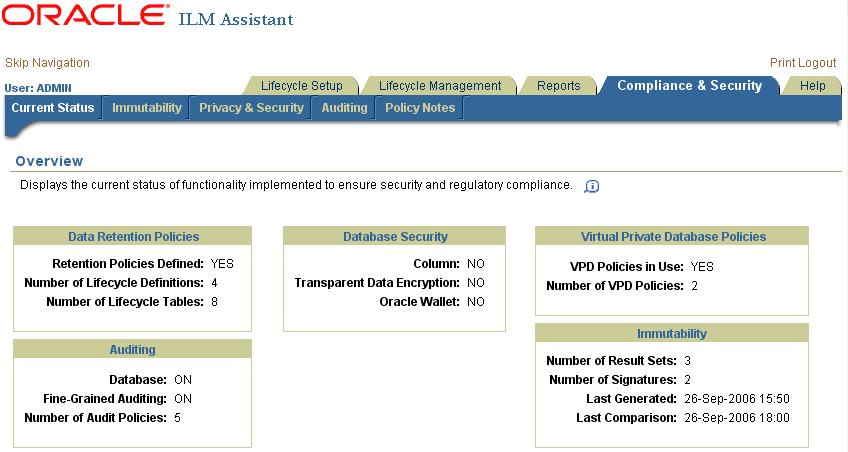Image resolution: width=848 pixels, height=452 pixels.
Task: Click the Transparent Data Encryption label
Action: point(377,283)
